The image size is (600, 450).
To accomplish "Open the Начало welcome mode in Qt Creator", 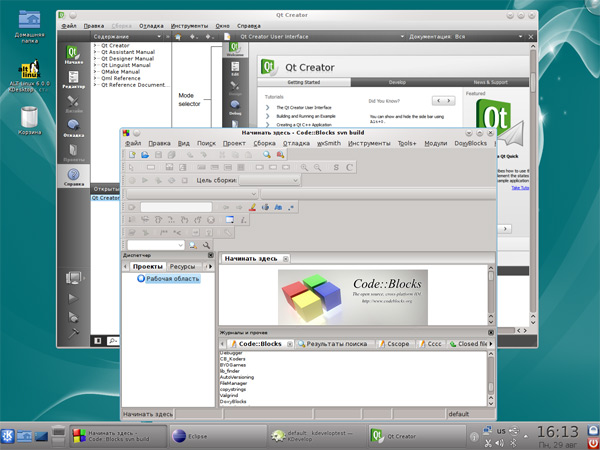I will tap(73, 56).
